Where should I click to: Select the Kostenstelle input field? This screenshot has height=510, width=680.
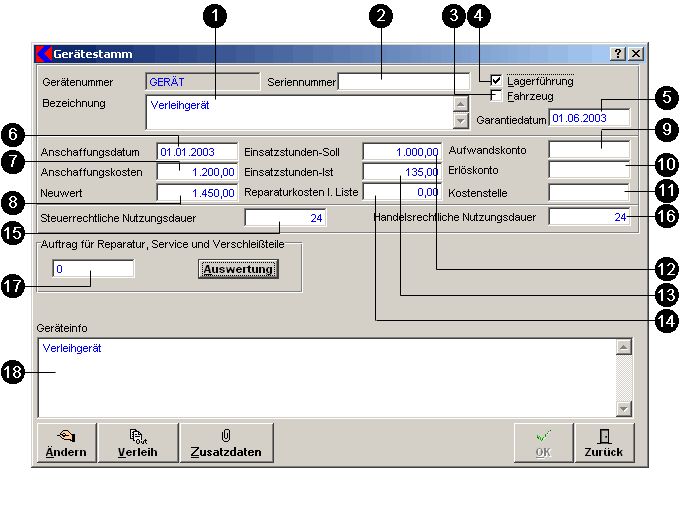pos(589,190)
